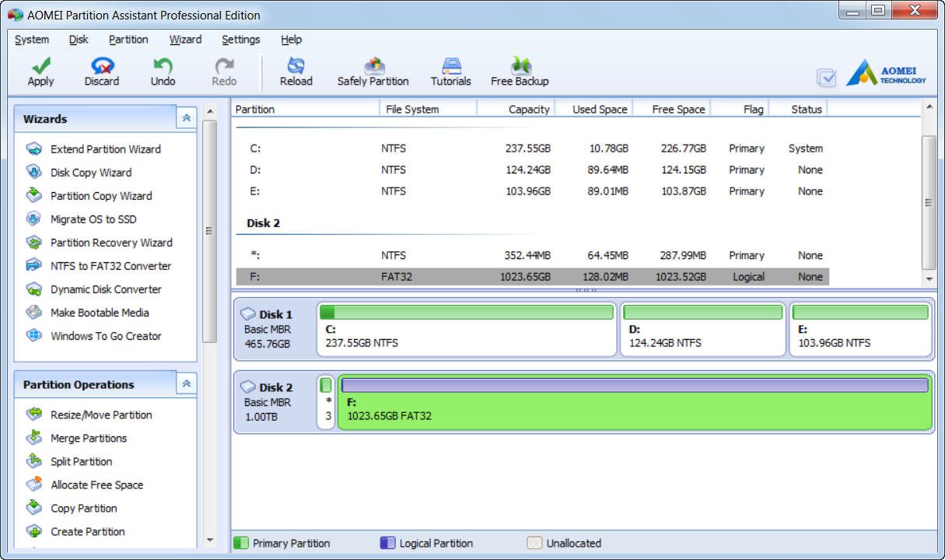The height and width of the screenshot is (560, 945).
Task: Select Create Partition operation
Action: [88, 532]
